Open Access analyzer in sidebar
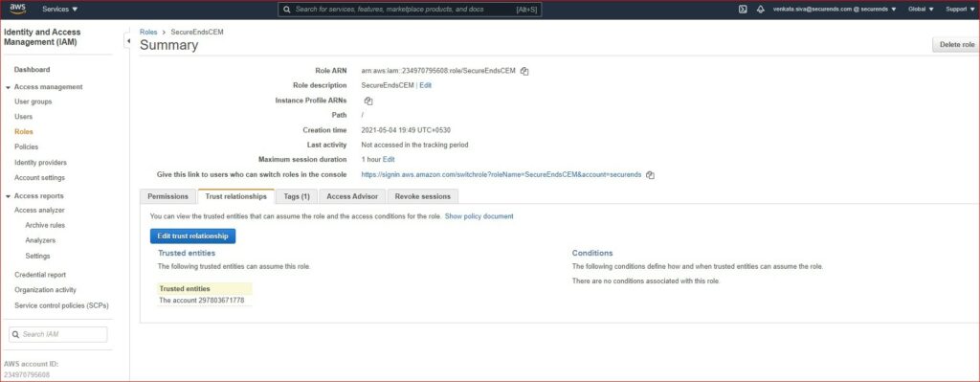The image size is (980, 382). (39, 210)
